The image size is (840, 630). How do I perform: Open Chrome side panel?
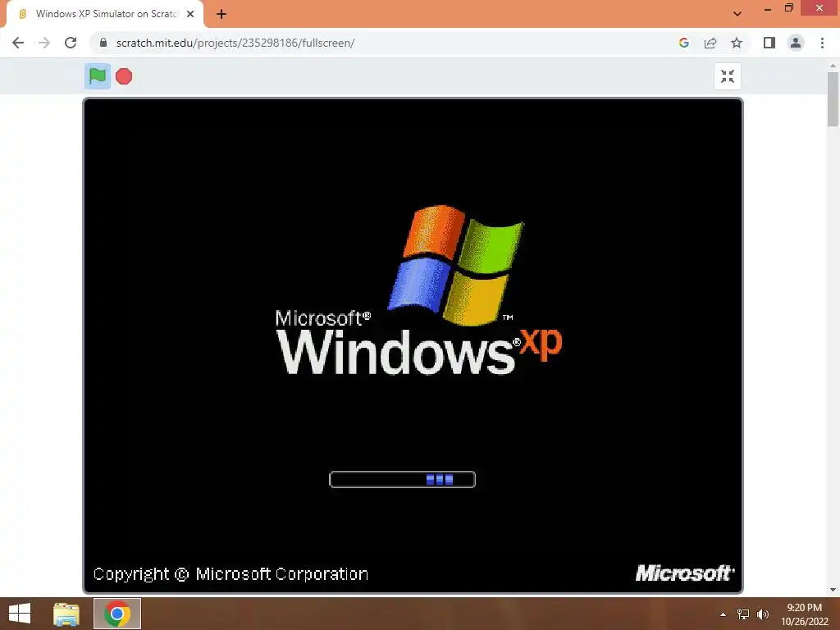(x=769, y=43)
